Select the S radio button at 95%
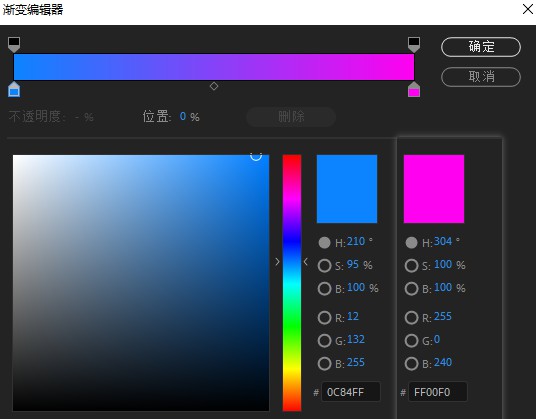 click(324, 266)
